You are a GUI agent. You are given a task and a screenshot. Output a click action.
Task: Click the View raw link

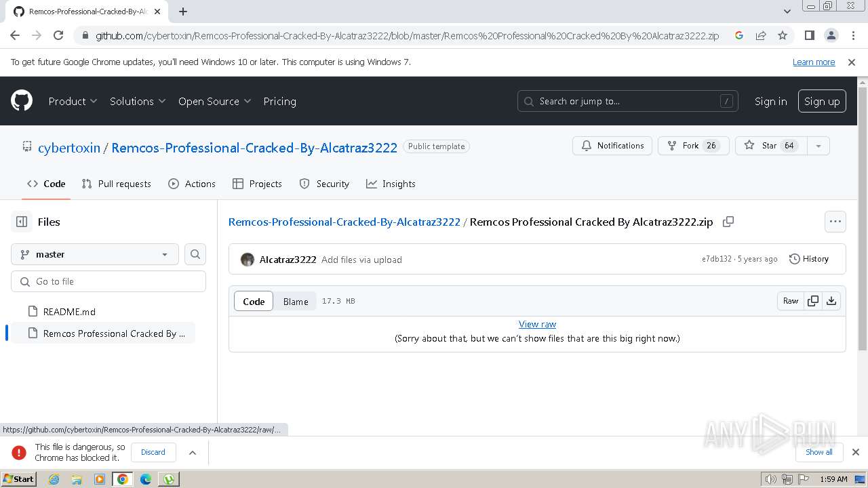pos(537,324)
